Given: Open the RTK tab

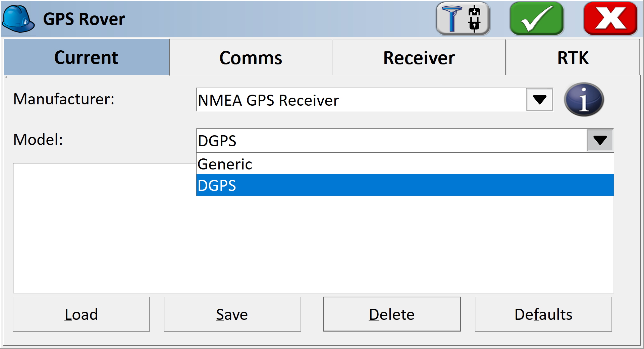Looking at the screenshot, I should [x=573, y=57].
